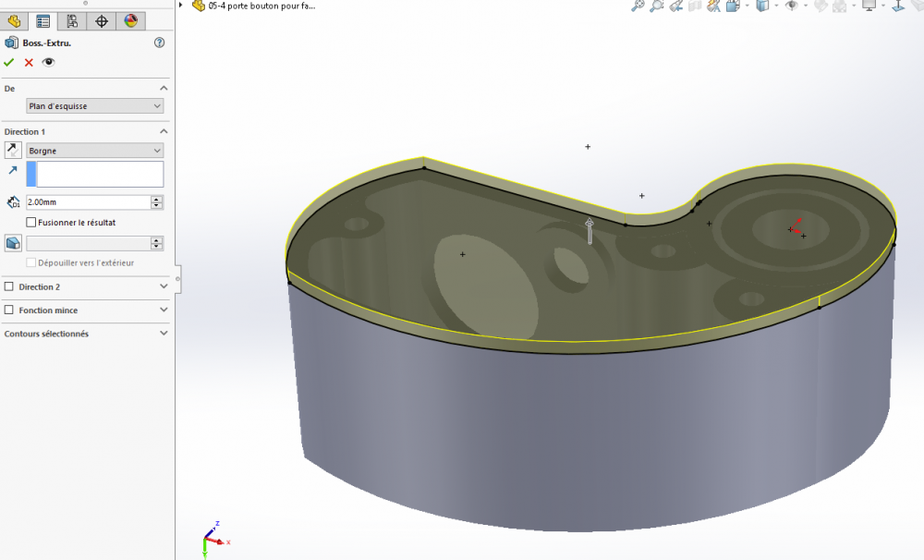Edit the 2.00mm depth field
This screenshot has width=924, height=560.
pos(89,202)
